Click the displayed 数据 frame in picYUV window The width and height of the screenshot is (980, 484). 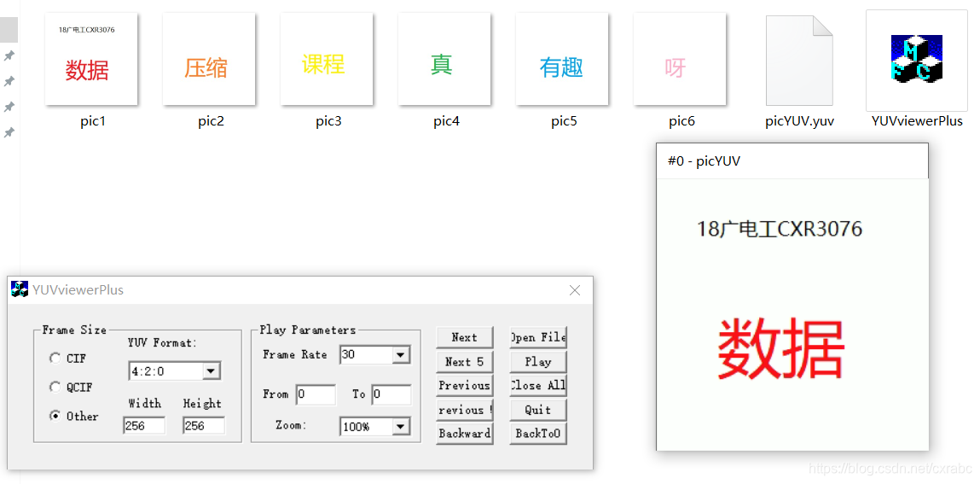(x=792, y=314)
